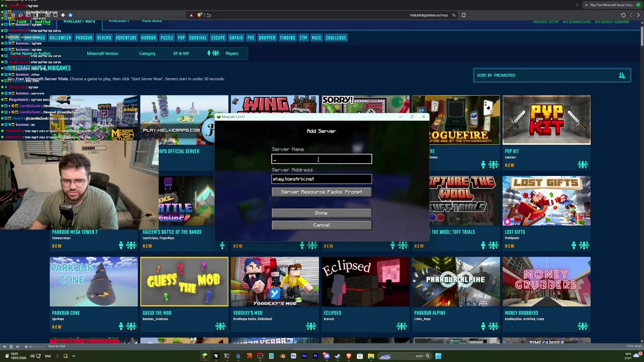Cancel the Add Server dialog

321,225
